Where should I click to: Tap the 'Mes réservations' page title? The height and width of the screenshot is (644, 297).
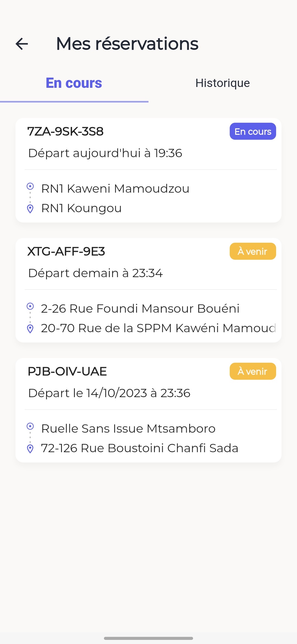click(127, 44)
